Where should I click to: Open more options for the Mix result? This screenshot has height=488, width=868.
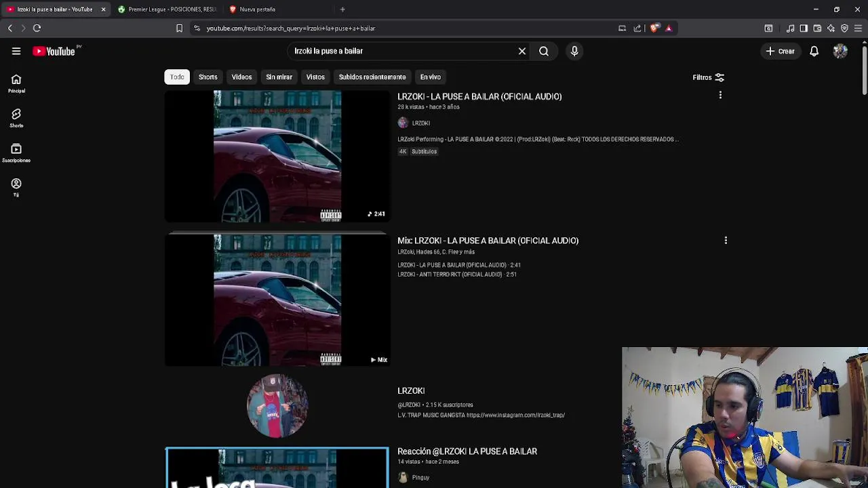coord(726,241)
